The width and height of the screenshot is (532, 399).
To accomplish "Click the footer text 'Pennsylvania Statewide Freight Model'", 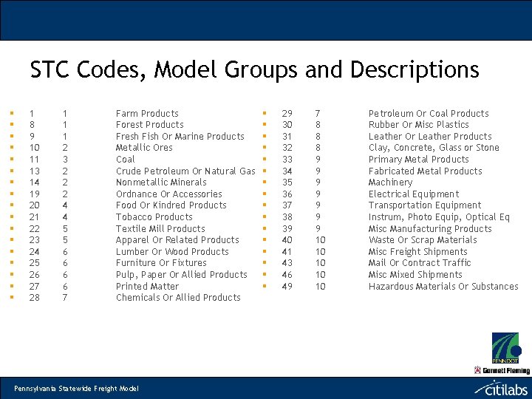I will point(76,389).
